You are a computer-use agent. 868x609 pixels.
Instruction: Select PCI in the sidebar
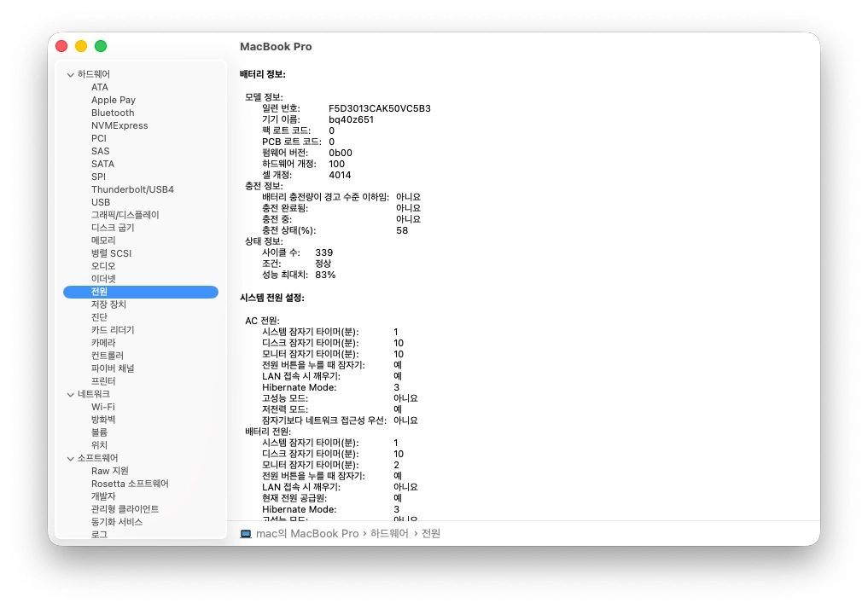(x=99, y=138)
